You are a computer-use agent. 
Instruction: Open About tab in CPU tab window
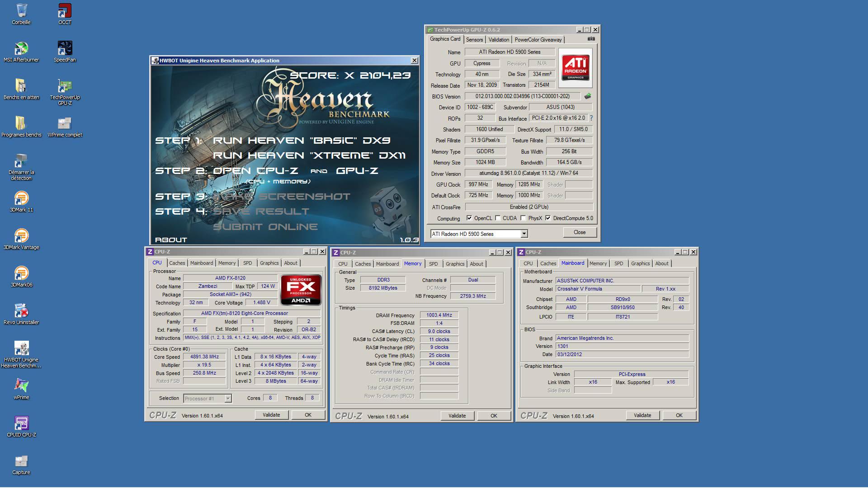[291, 263]
